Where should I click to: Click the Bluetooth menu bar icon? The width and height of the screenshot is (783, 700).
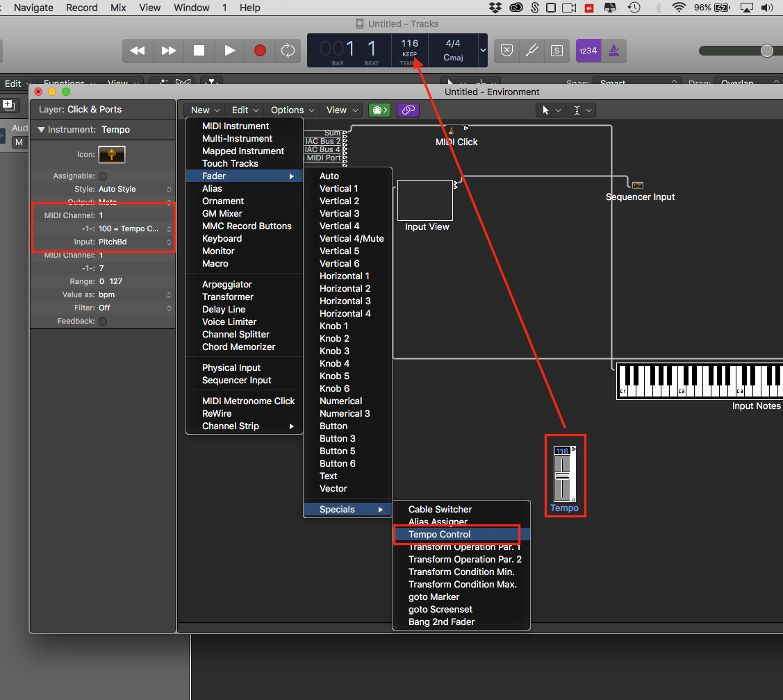[658, 8]
